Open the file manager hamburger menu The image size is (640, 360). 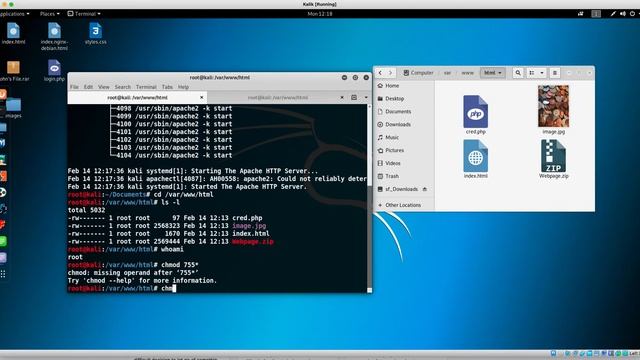click(554, 73)
